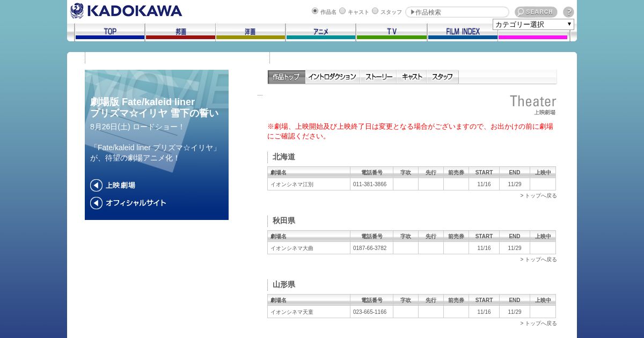Switch to the 作品トップ tab
644x338 pixels.
click(287, 77)
